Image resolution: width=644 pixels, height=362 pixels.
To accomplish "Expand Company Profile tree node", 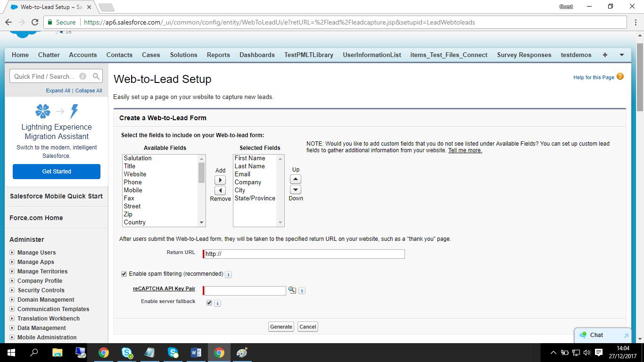I will click(x=12, y=281).
